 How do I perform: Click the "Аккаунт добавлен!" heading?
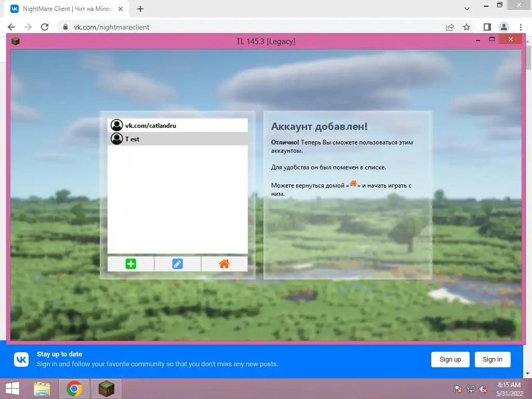tap(320, 127)
